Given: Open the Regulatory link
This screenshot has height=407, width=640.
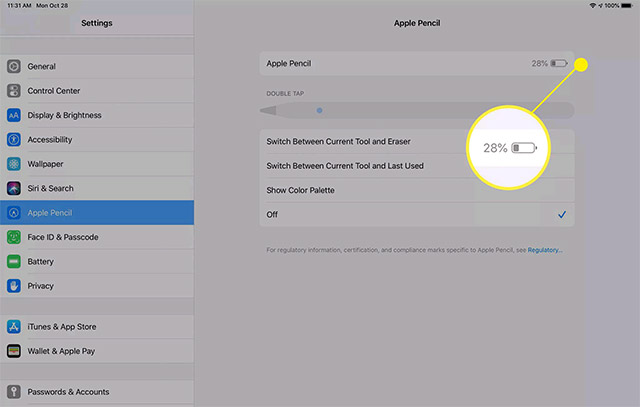Looking at the screenshot, I should point(545,250).
